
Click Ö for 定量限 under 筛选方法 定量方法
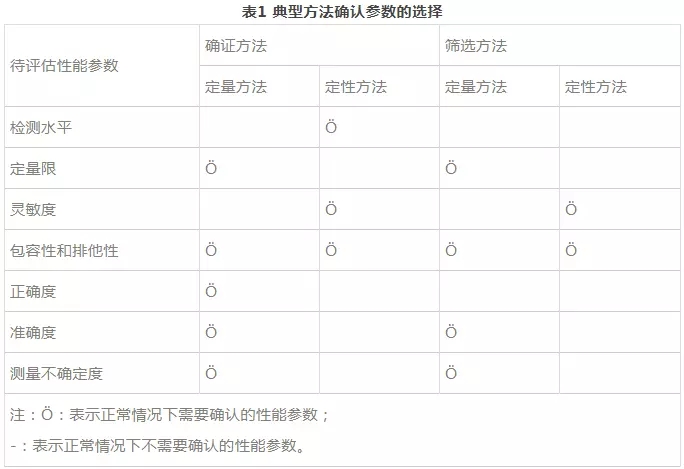point(451,168)
